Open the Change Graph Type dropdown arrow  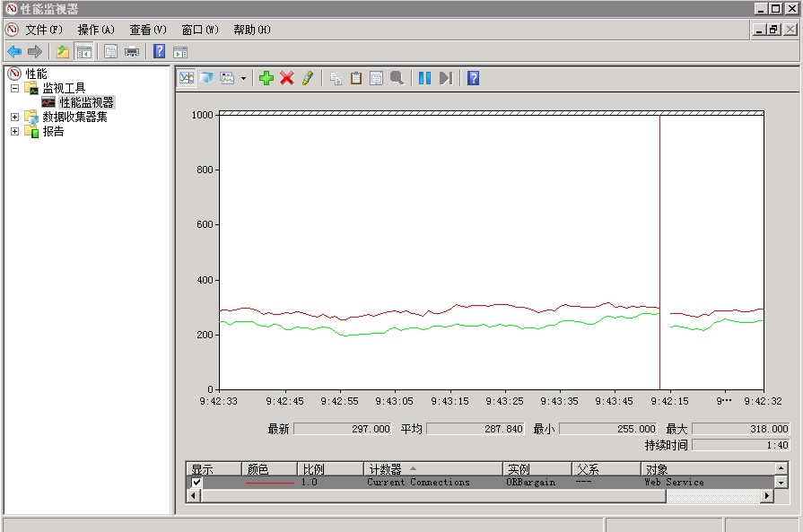point(243,79)
